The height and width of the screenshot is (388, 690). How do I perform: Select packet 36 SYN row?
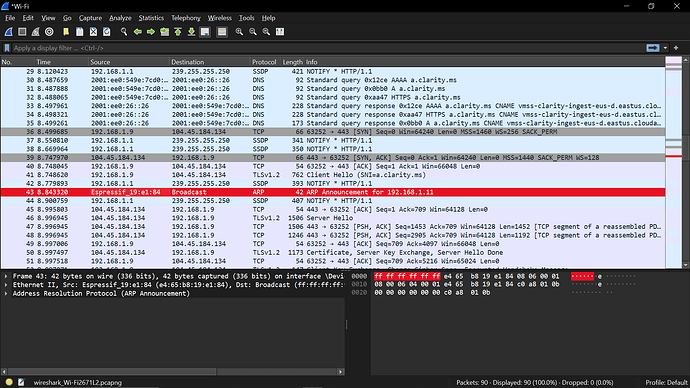pos(333,132)
